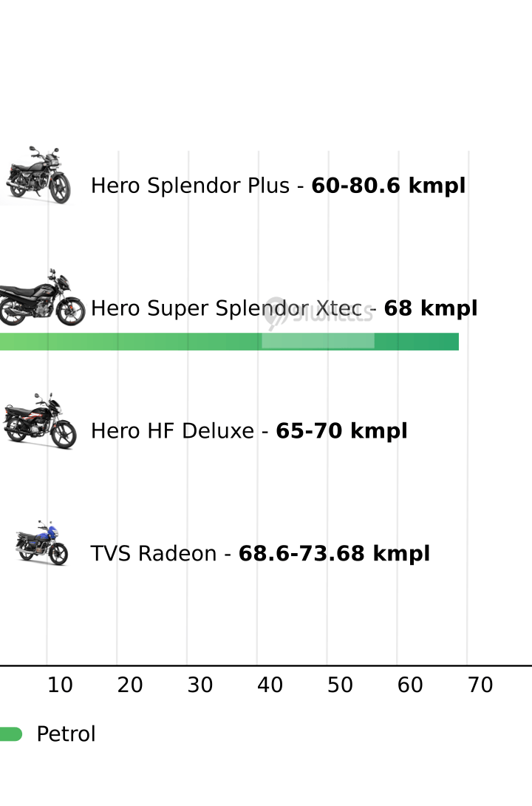Select the Hero Super Splendor Xtec label
Image resolution: width=532 pixels, height=806 pixels.
pyautogui.click(x=284, y=308)
